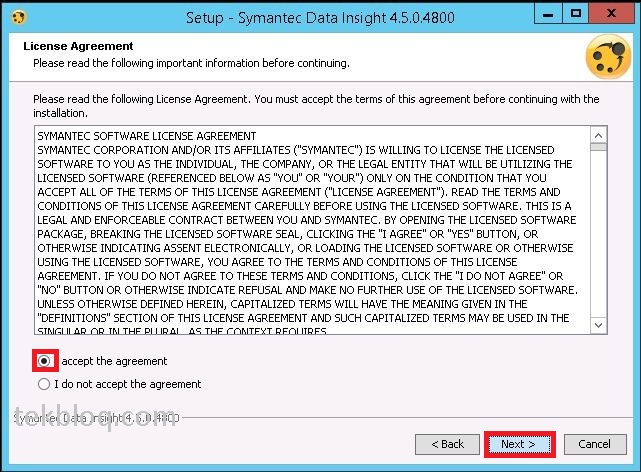Go back with the < Back button
The image size is (641, 472).
[x=448, y=444]
